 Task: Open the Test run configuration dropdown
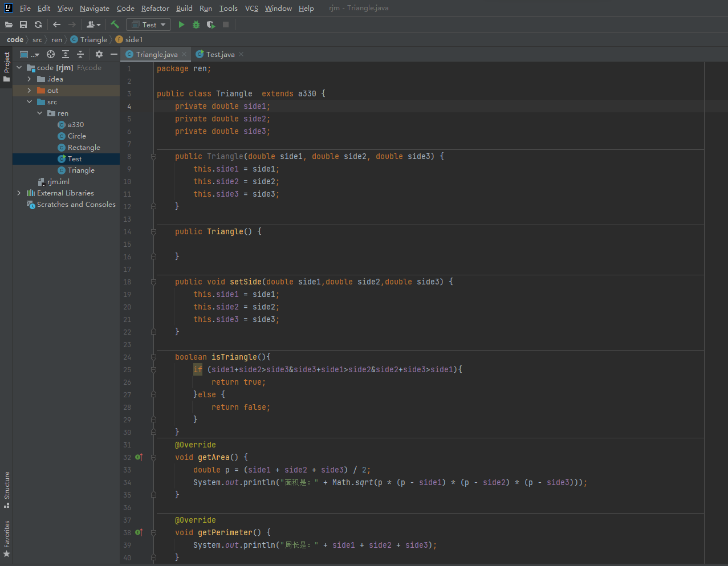tap(149, 25)
